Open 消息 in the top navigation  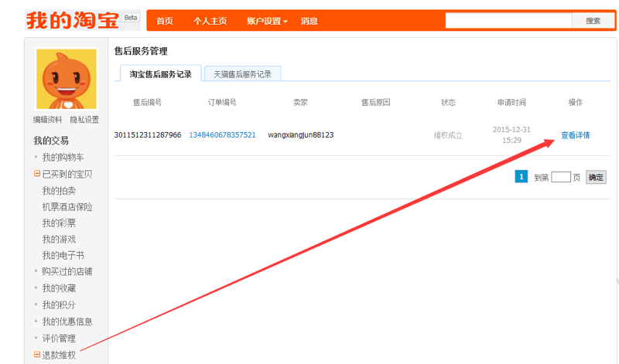[x=309, y=21]
